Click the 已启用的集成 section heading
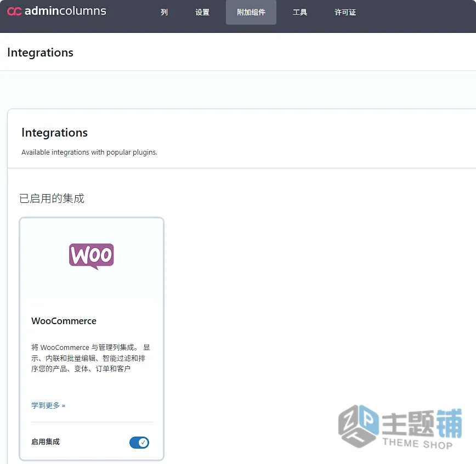 [x=52, y=199]
